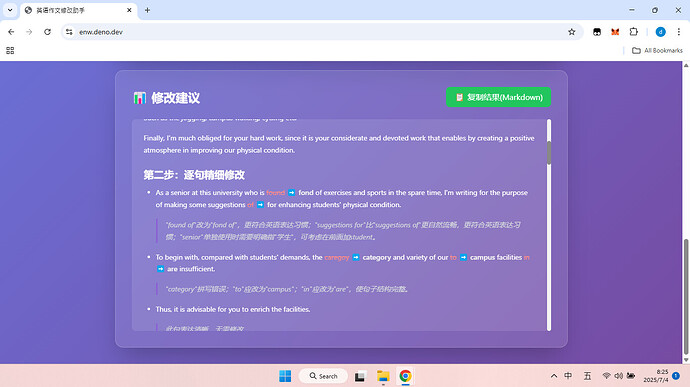Close the current essay helper tab

[129, 10]
